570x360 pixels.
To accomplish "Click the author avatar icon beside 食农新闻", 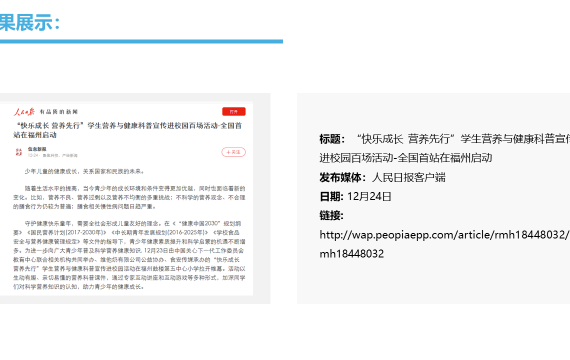I will [x=19, y=152].
